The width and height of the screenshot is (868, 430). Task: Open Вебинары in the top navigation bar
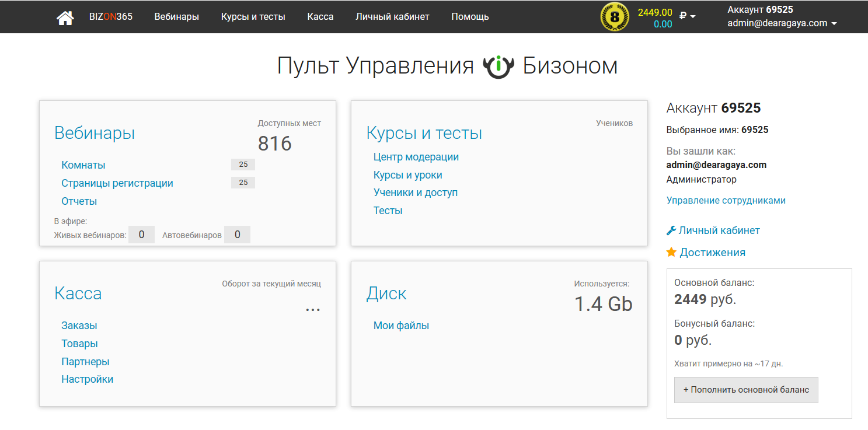tap(177, 17)
